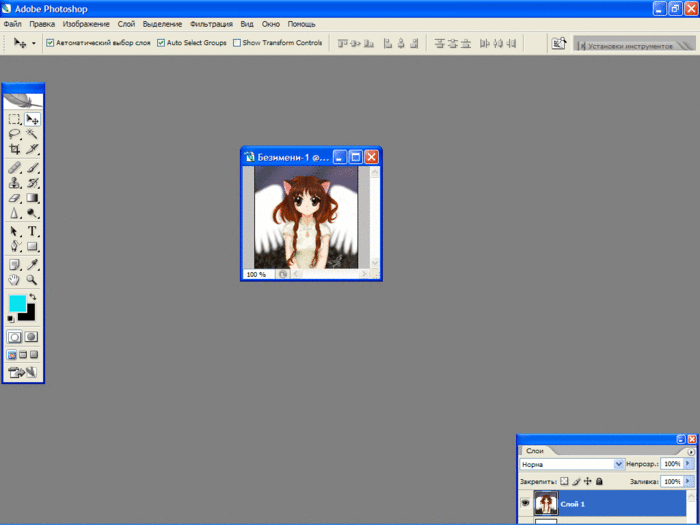The image size is (700, 525).
Task: Select the Path Selection tool
Action: coord(15,231)
